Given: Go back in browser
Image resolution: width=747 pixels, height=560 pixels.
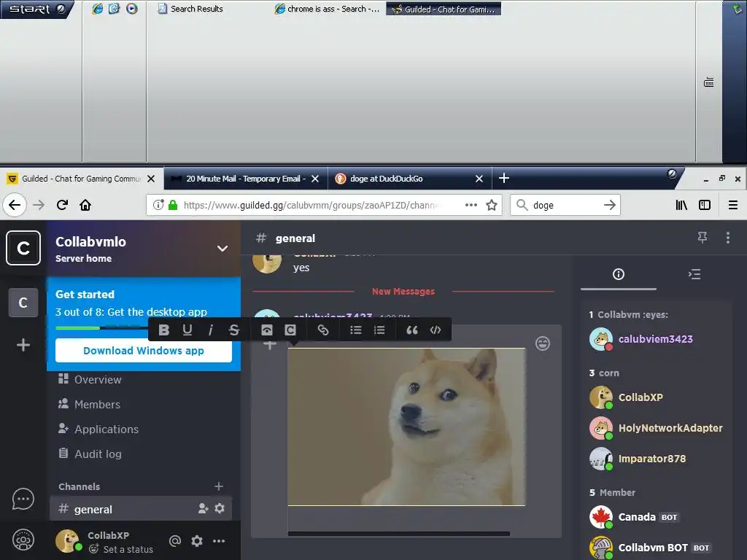Looking at the screenshot, I should (x=15, y=205).
